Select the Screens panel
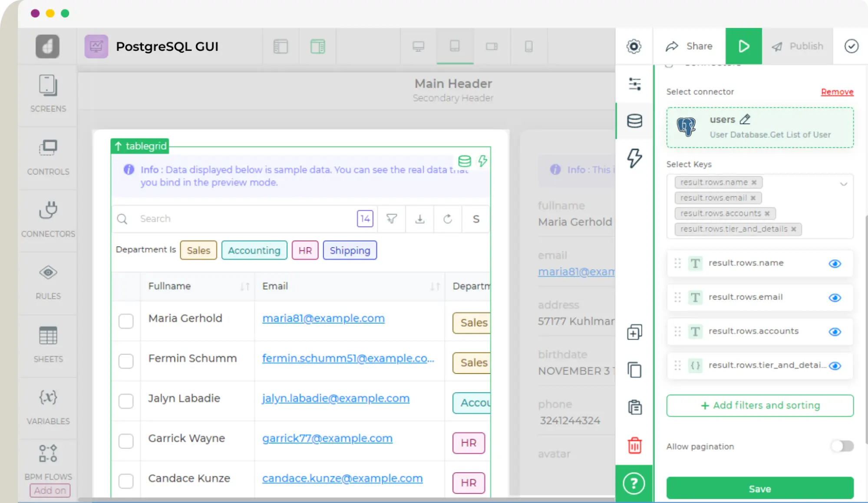 [x=48, y=93]
